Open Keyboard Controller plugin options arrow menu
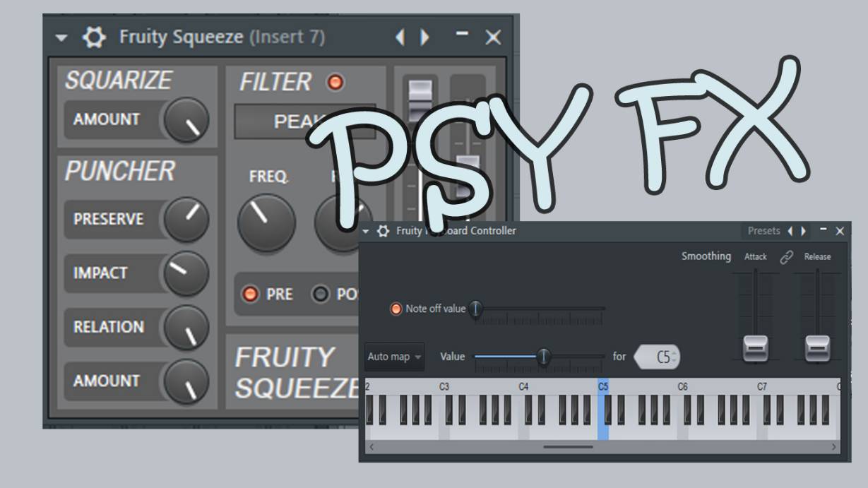868x488 pixels. [x=367, y=231]
